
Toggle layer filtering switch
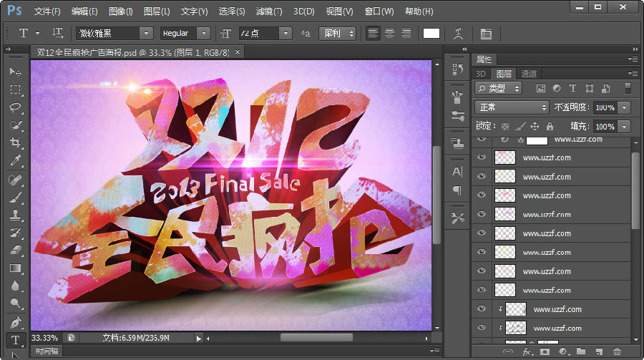(628, 88)
